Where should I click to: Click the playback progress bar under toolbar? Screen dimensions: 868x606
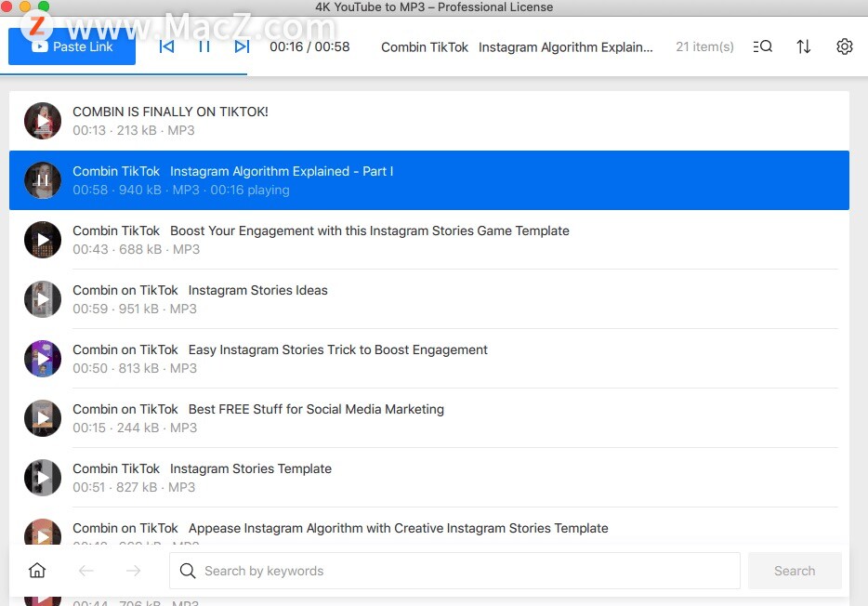124,74
